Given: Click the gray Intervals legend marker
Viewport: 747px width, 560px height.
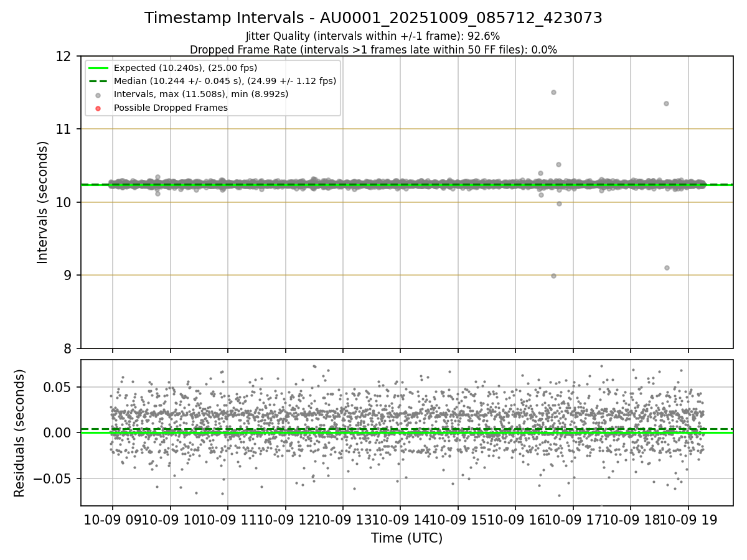Looking at the screenshot, I should [98, 95].
